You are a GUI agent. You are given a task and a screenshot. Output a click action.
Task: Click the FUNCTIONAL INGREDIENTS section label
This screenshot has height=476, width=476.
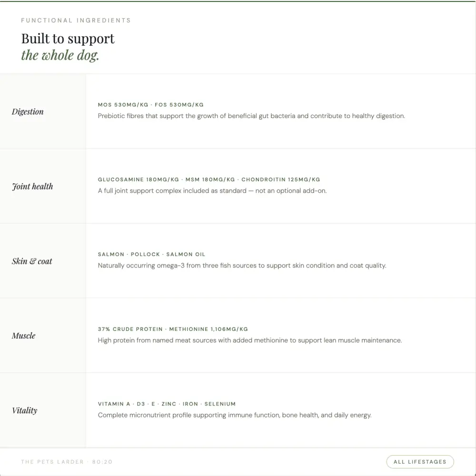click(76, 20)
